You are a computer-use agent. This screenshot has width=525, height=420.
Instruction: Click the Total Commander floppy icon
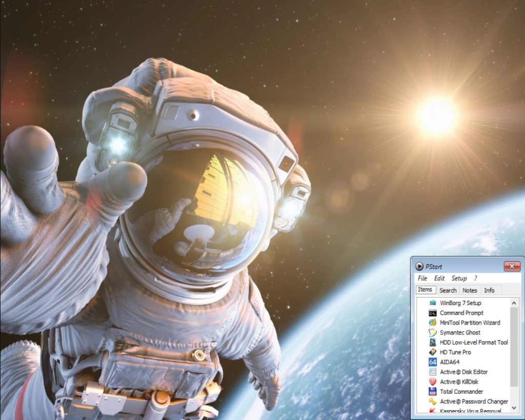[x=433, y=391]
